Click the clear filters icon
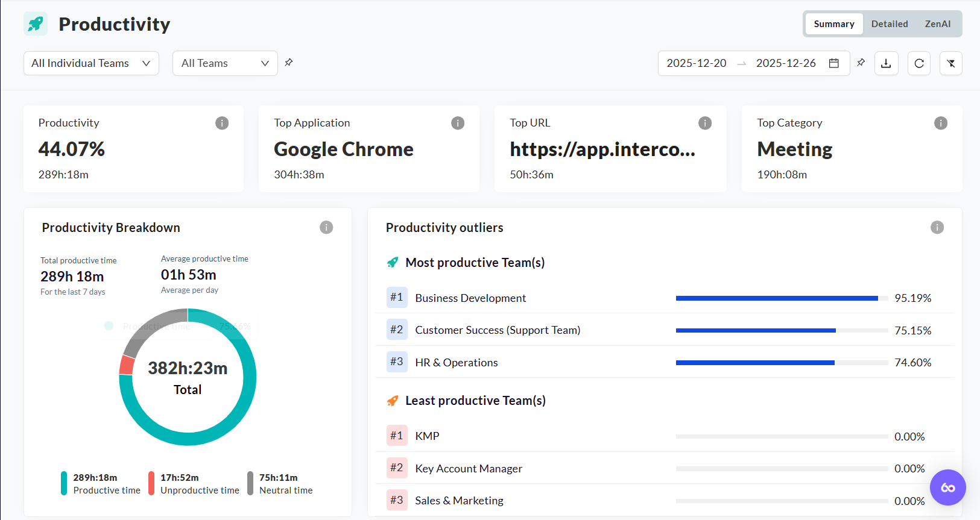Screen dimensions: 980x520 [951, 63]
